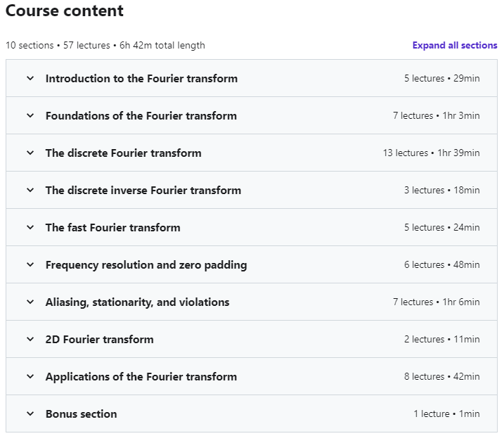Image resolution: width=504 pixels, height=436 pixels.
Task: Click the Bonus section title text
Action: (x=81, y=414)
